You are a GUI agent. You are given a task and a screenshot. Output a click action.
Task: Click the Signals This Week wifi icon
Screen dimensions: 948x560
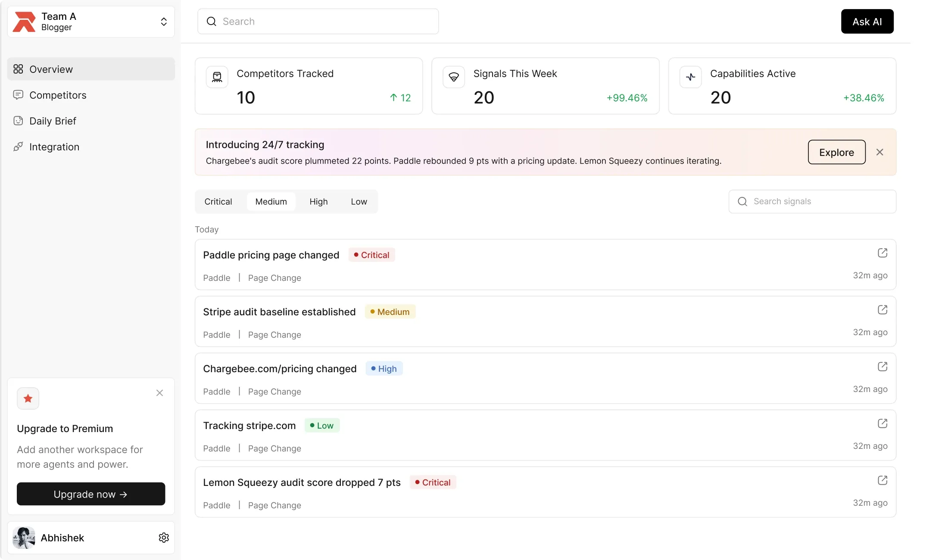coord(454,77)
